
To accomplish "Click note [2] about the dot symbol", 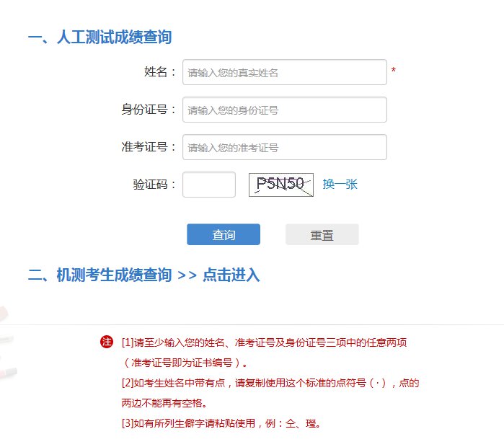I will coord(270,383).
